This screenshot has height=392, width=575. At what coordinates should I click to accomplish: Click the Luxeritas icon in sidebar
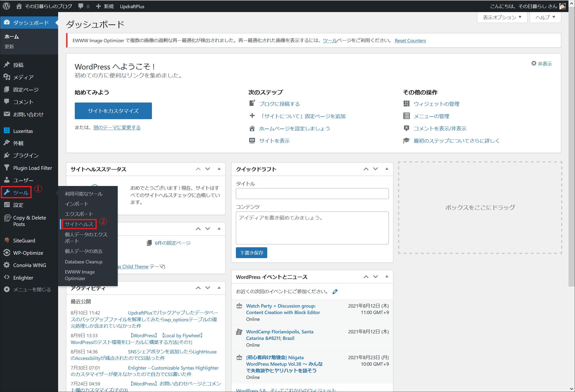click(x=7, y=131)
